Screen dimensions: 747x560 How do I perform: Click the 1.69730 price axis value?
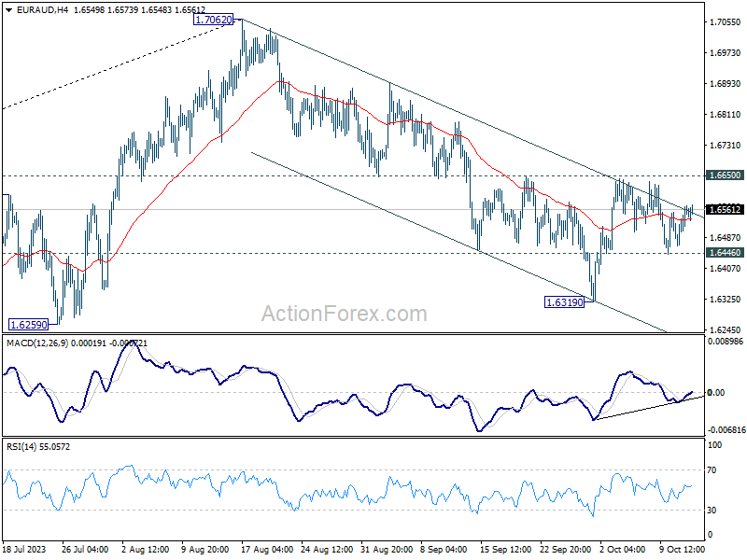click(726, 53)
